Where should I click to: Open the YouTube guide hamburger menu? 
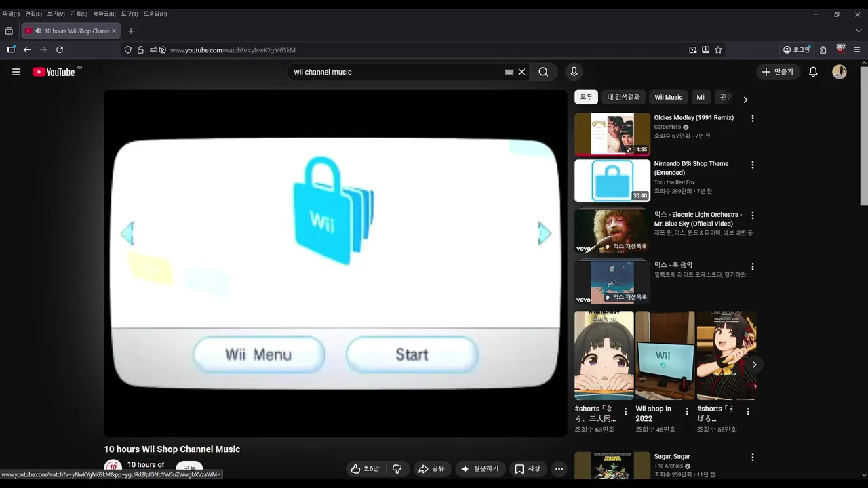coord(16,72)
